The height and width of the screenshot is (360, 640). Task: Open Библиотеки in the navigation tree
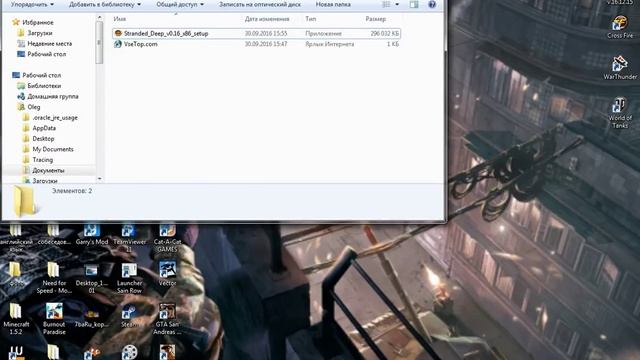[39, 86]
